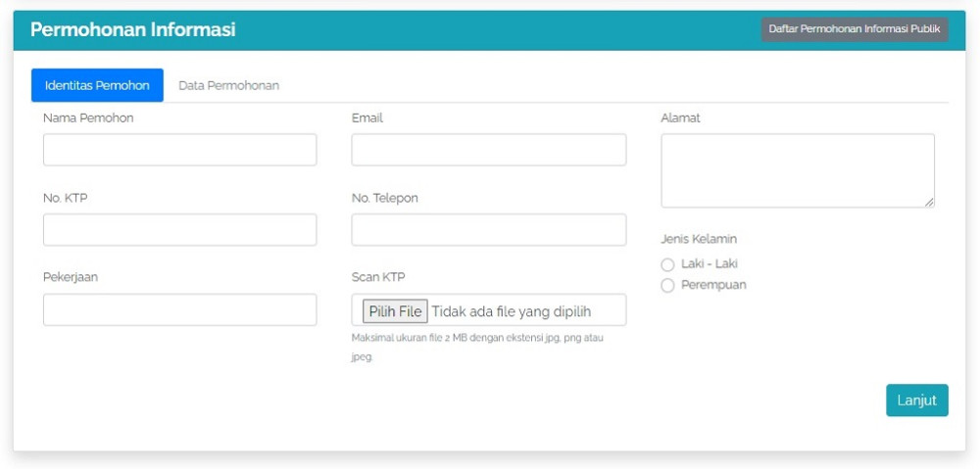This screenshot has width=980, height=469.
Task: Click the Jenis Kelamin label
Action: 699,239
